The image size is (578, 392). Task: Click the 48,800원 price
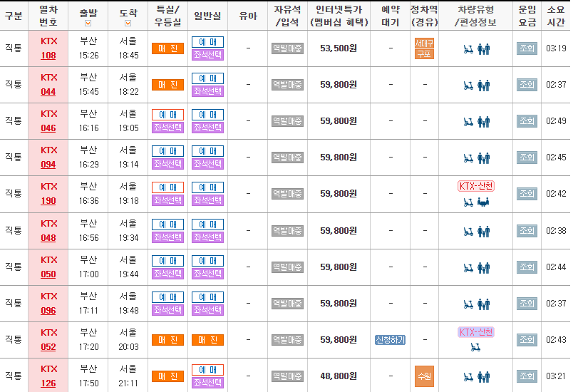click(x=339, y=376)
